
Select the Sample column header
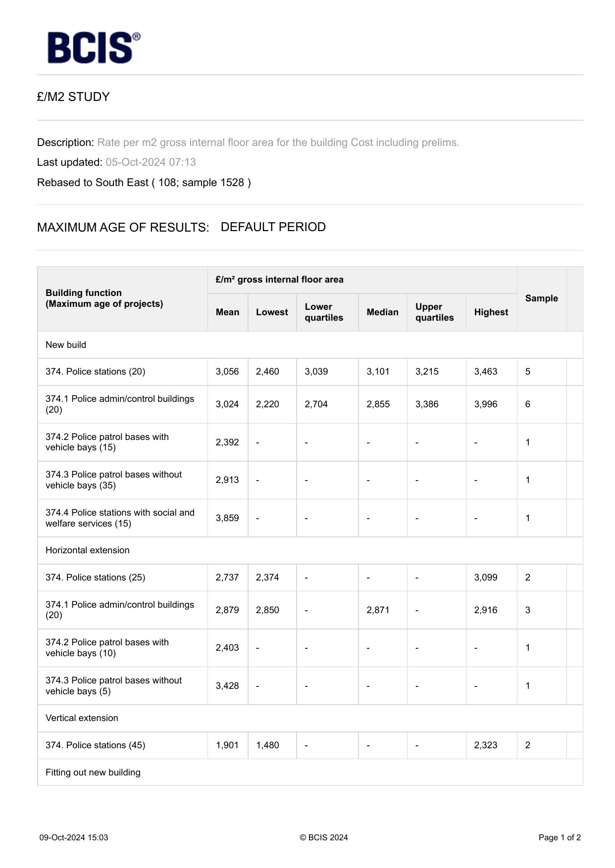541,298
